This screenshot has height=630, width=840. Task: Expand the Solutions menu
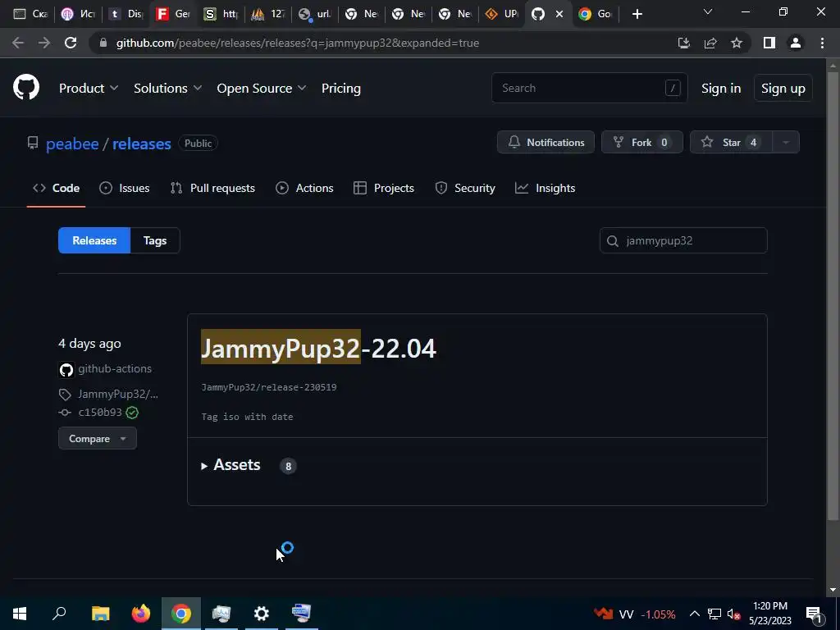pos(167,89)
